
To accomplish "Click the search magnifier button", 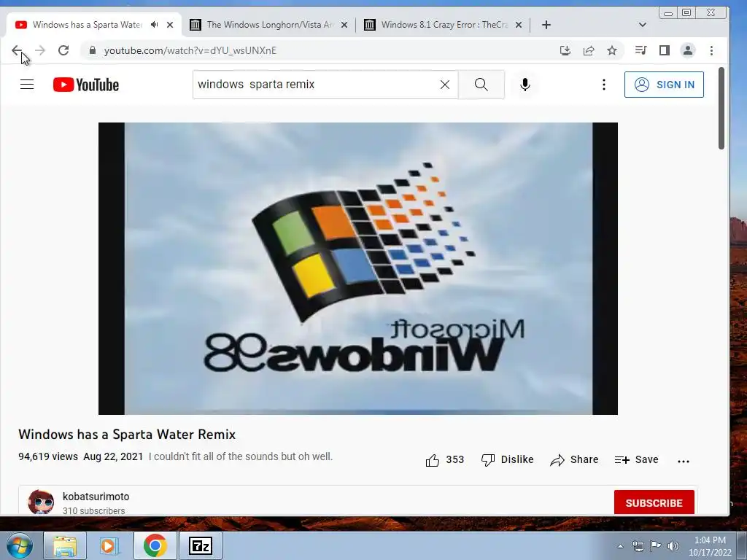I will pyautogui.click(x=481, y=85).
